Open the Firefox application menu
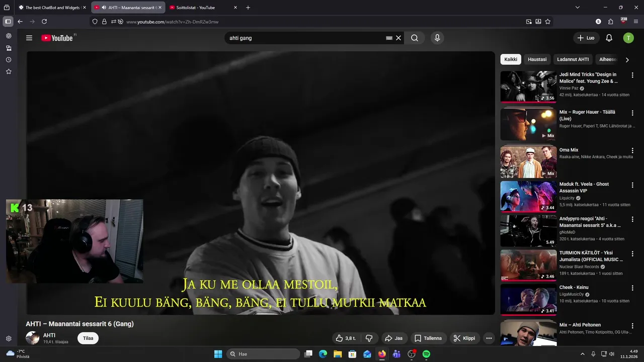The image size is (644, 362). [x=636, y=22]
